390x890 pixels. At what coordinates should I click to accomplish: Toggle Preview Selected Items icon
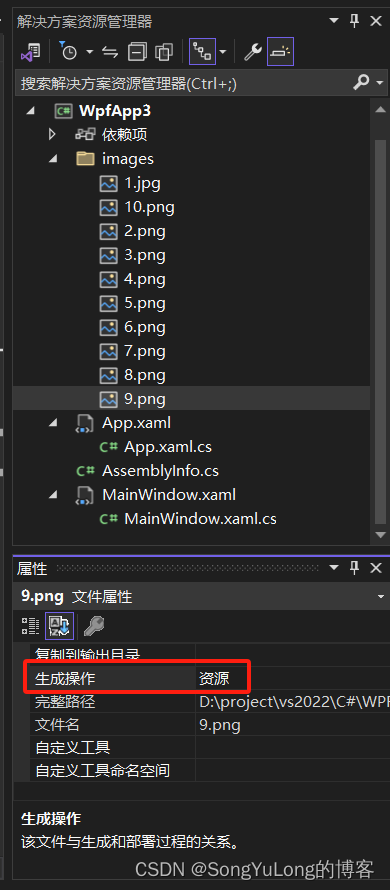coord(280,52)
